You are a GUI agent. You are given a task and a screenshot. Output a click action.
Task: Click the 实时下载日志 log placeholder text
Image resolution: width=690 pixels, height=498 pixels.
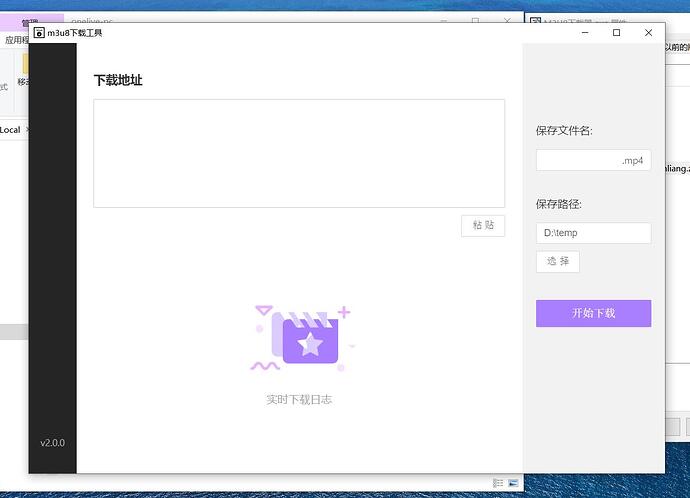[298, 399]
